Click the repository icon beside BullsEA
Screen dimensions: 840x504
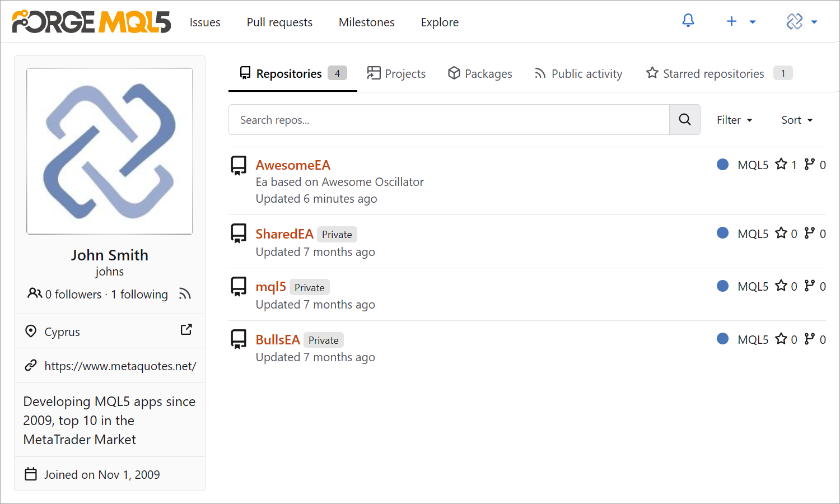click(x=239, y=339)
